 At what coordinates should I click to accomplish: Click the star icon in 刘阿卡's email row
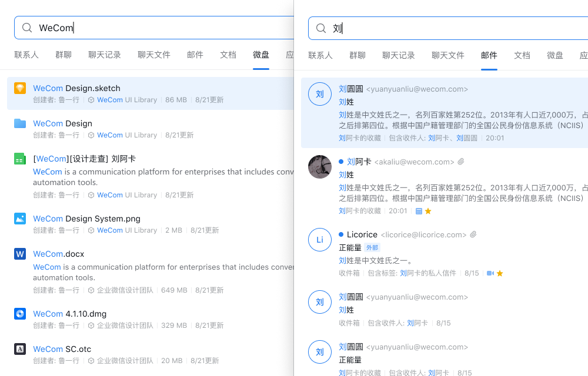click(428, 211)
